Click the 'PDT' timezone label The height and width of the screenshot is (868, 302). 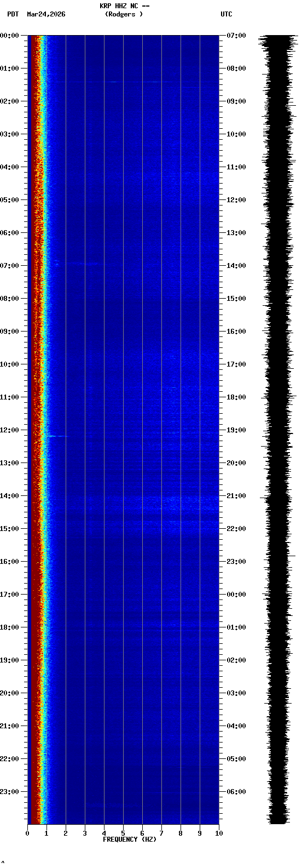point(13,14)
